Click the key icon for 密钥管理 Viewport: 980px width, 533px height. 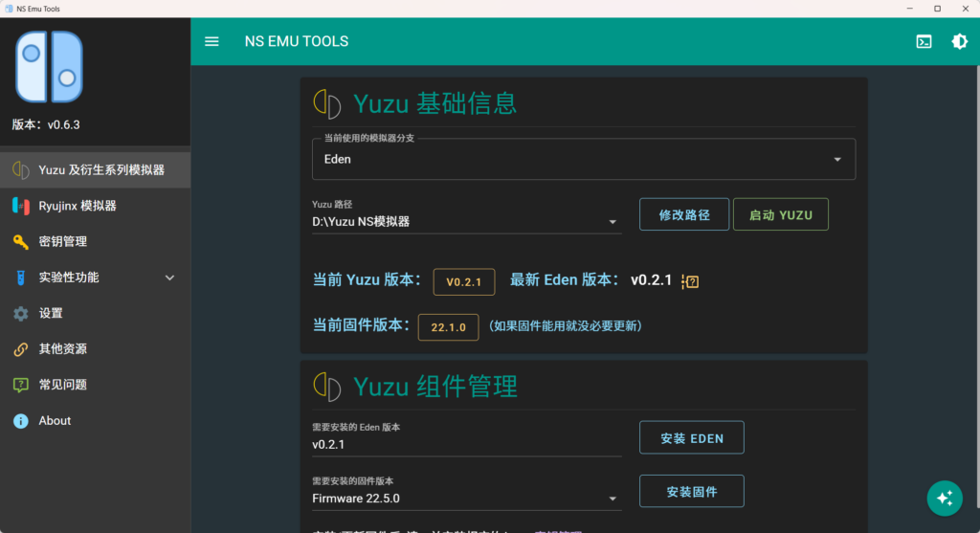(x=21, y=241)
